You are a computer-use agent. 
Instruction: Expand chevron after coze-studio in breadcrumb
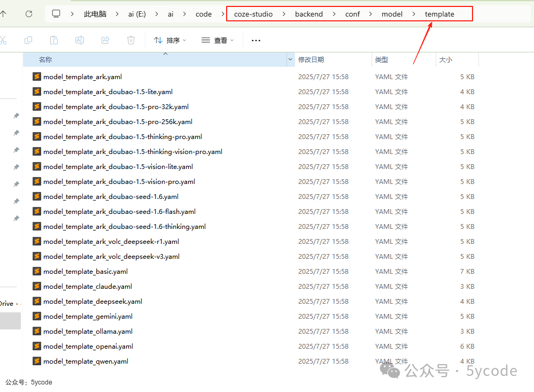click(x=284, y=14)
